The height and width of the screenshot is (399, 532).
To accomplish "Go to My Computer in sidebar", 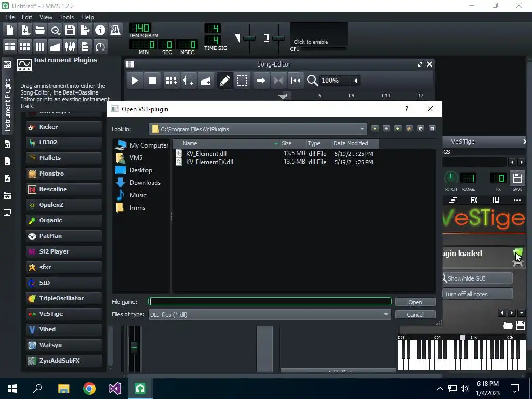I will pyautogui.click(x=142, y=145).
